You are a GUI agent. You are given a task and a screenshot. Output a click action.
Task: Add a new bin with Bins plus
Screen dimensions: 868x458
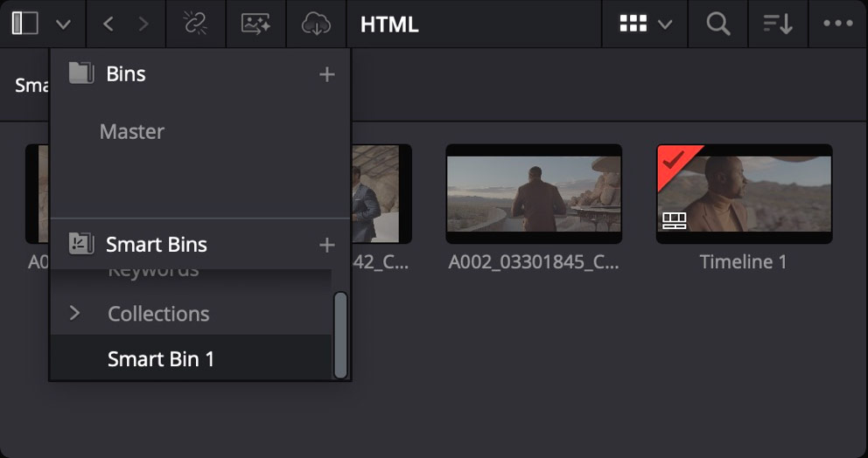(327, 74)
